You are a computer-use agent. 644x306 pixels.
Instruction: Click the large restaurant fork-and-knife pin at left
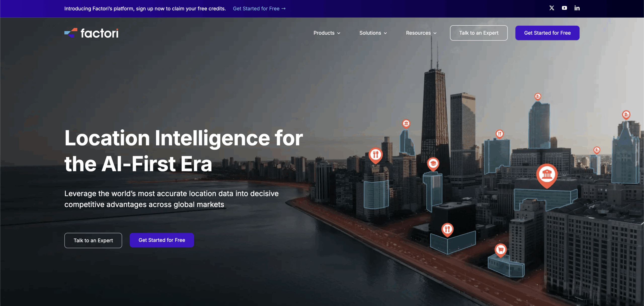coord(376,155)
